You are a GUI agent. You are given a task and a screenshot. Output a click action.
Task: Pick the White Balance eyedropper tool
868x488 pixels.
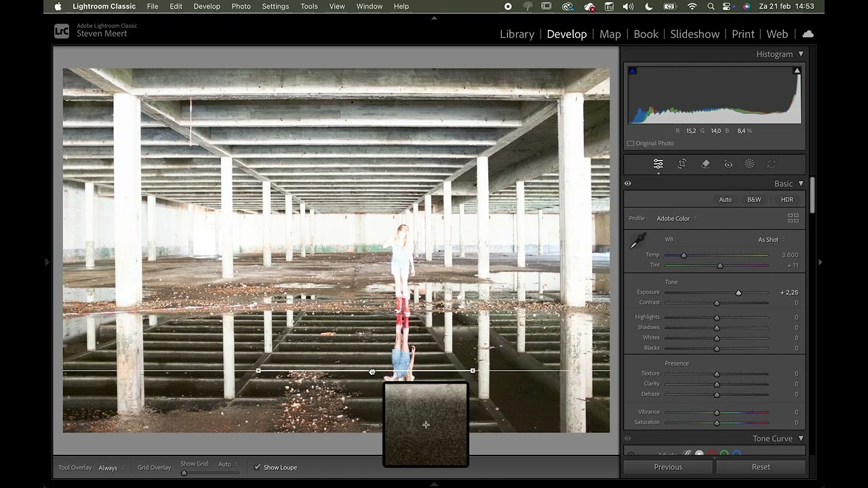coord(638,241)
